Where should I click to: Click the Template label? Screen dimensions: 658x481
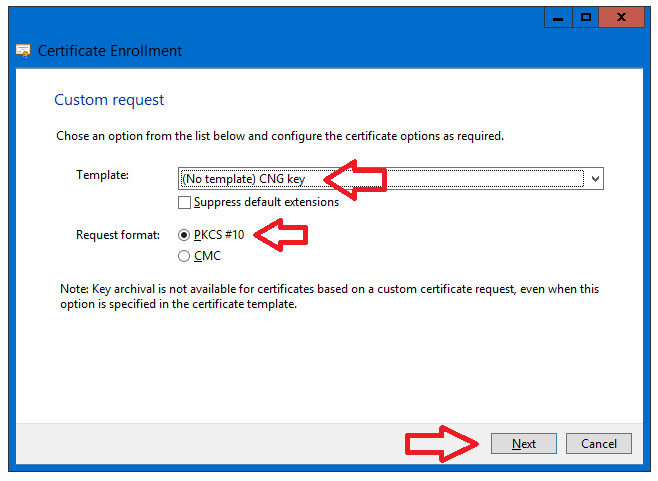tap(102, 175)
